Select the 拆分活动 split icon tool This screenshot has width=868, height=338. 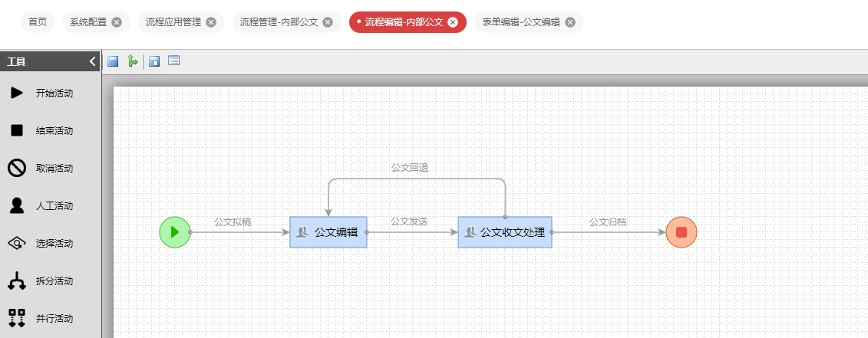click(x=17, y=281)
